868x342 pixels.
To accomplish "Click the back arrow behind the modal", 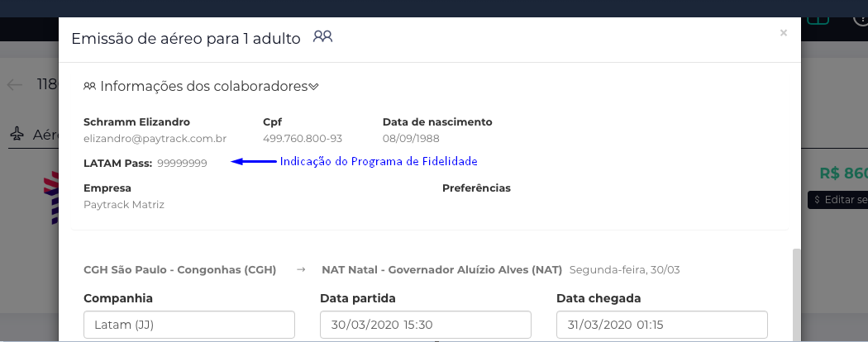I will pyautogui.click(x=15, y=84).
